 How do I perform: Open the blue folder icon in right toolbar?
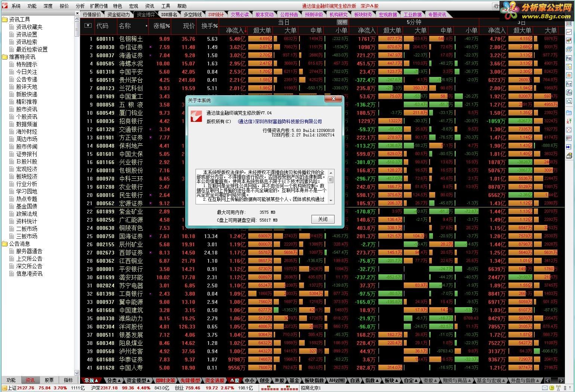[x=569, y=112]
